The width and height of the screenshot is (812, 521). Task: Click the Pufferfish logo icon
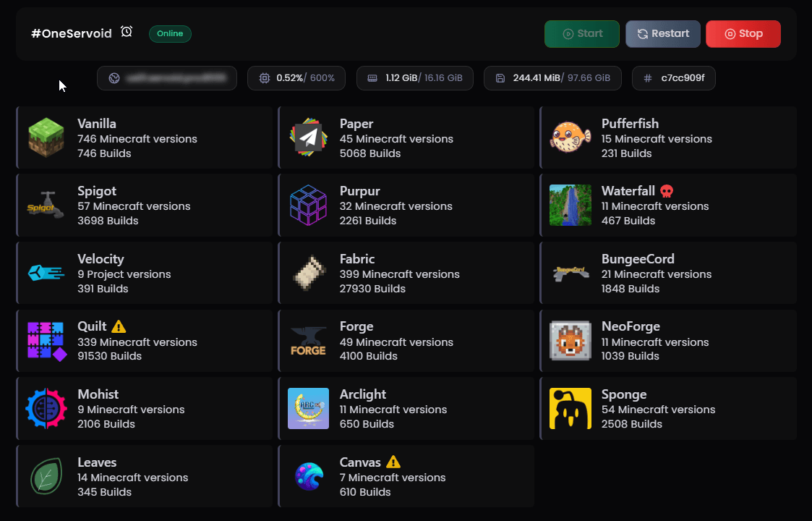[570, 138]
